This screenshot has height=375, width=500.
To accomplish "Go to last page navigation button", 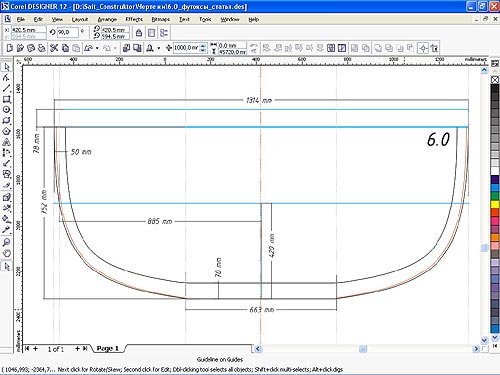I will click(x=85, y=348).
